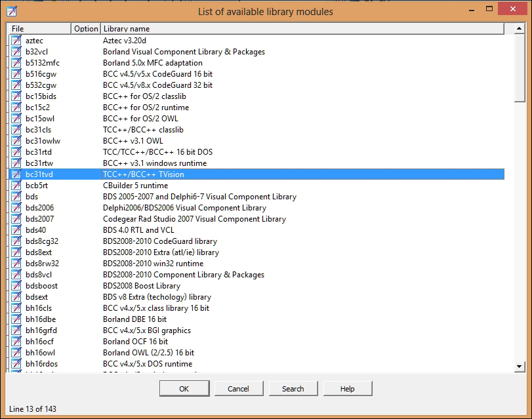Pick the bc15bids row icon

[16, 96]
